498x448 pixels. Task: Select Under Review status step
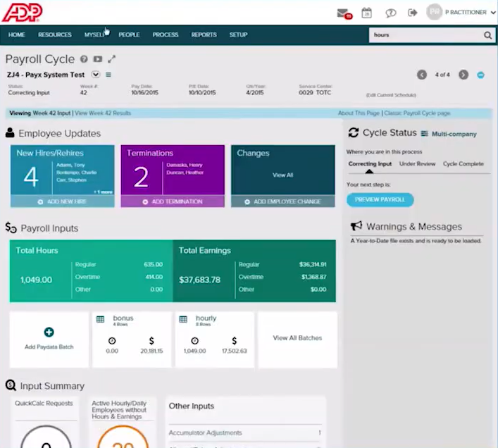point(417,164)
